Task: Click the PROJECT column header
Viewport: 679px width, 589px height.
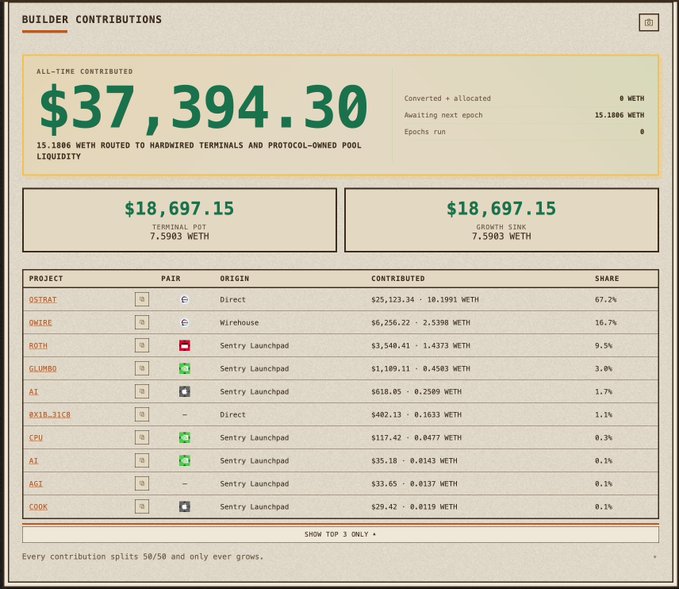Action: pyautogui.click(x=46, y=278)
